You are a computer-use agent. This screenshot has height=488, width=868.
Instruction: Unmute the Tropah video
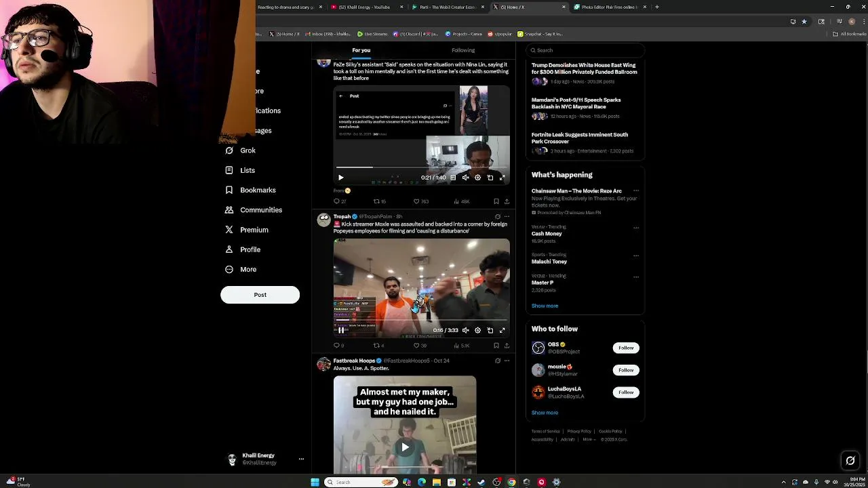pyautogui.click(x=465, y=330)
